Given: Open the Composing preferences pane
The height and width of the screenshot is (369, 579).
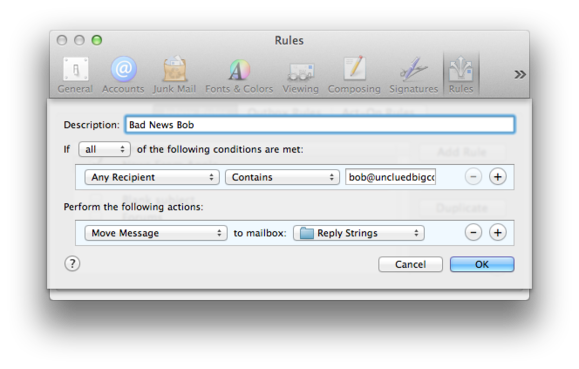Looking at the screenshot, I should pos(354,75).
